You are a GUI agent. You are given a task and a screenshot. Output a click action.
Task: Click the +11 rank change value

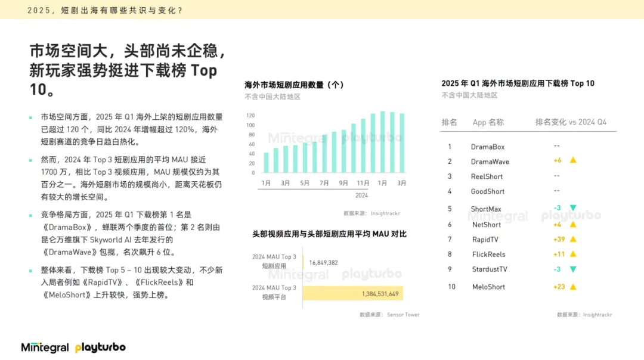click(559, 254)
